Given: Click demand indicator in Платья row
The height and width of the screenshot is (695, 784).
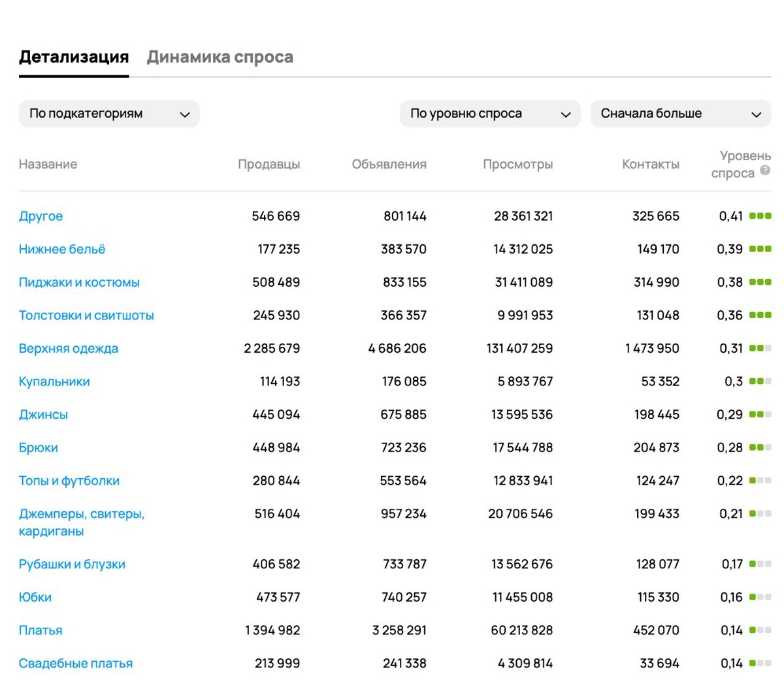Looking at the screenshot, I should pyautogui.click(x=760, y=630).
